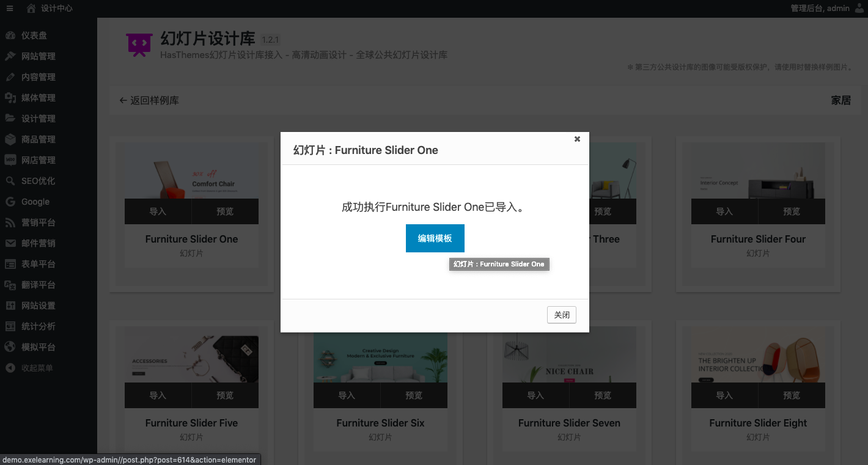This screenshot has width=868, height=465.
Task: Preview the Furniture Slider Three template
Action: tap(603, 211)
